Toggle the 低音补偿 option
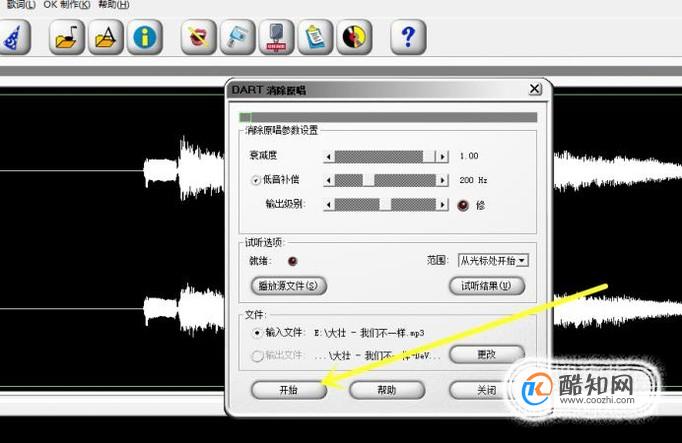Image resolution: width=682 pixels, height=443 pixels. click(256, 180)
